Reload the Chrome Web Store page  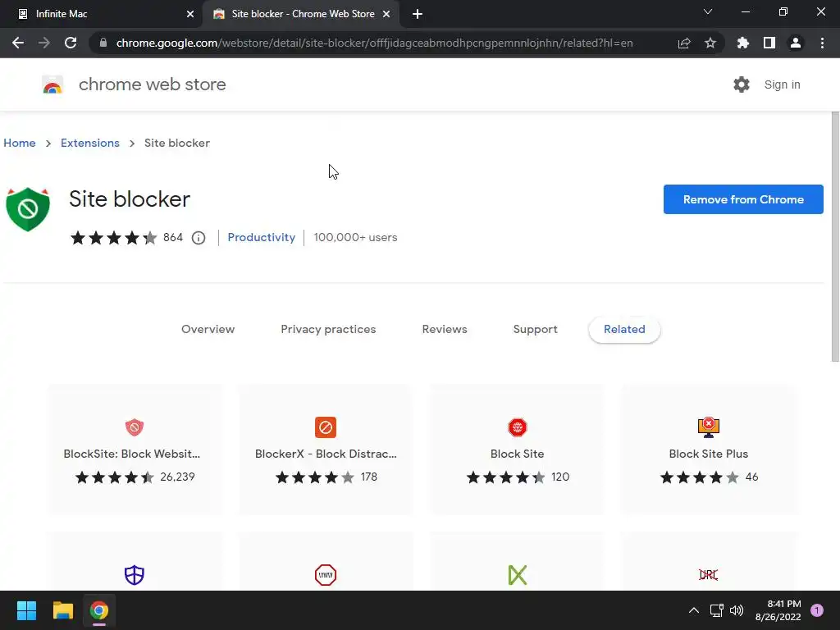click(71, 43)
